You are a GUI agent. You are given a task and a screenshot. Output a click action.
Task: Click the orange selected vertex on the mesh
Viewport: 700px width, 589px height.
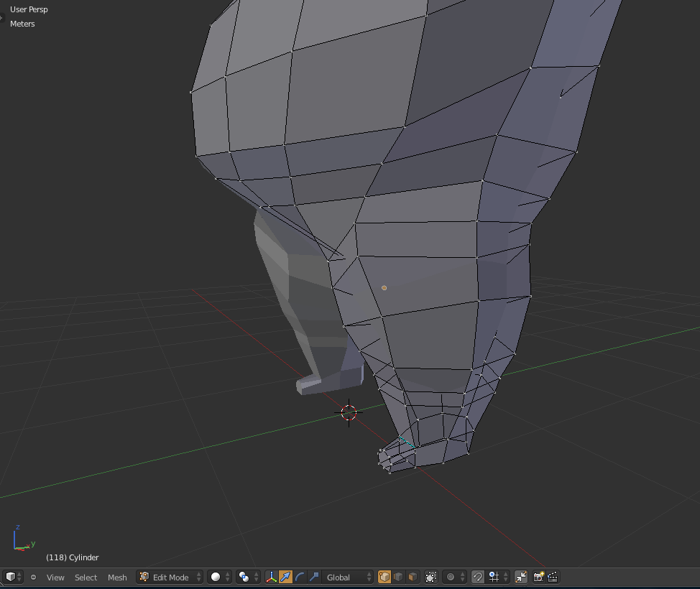coord(384,288)
